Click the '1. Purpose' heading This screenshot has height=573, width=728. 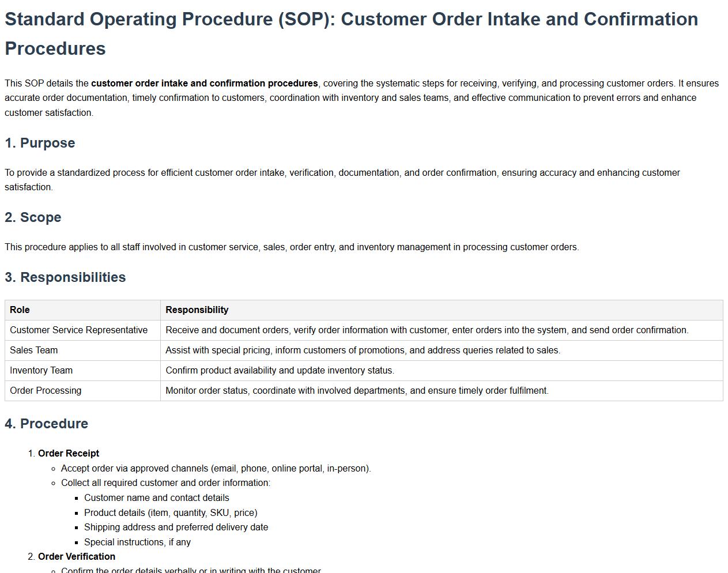pyautogui.click(x=40, y=143)
